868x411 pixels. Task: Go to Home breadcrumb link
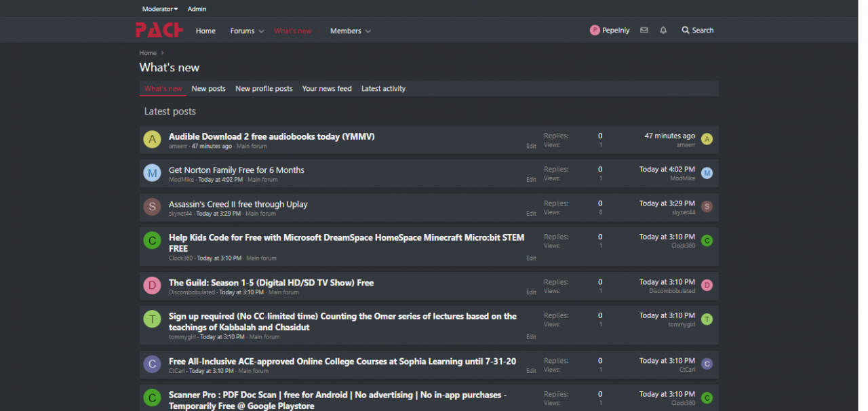coord(148,53)
